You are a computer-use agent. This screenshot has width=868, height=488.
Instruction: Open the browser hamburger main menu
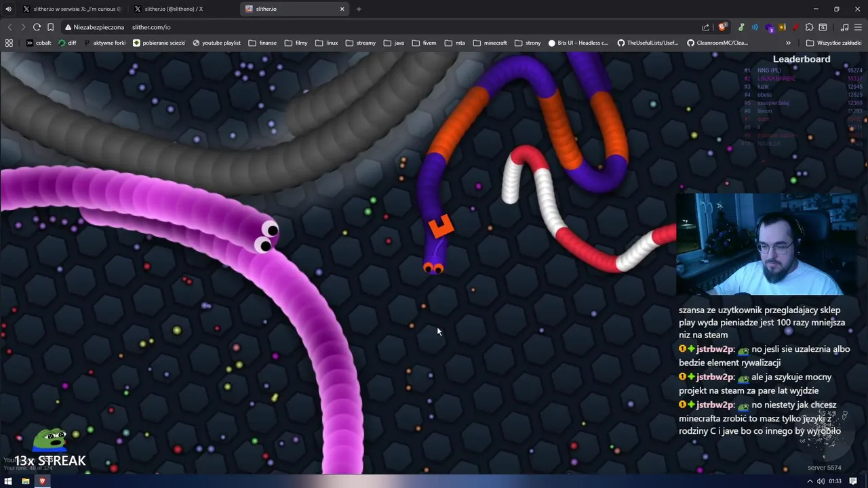click(858, 27)
